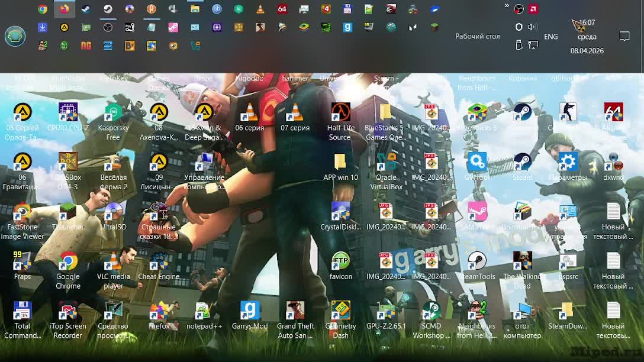Click the Total Commander floppy icon in taskbar

pyautogui.click(x=347, y=9)
